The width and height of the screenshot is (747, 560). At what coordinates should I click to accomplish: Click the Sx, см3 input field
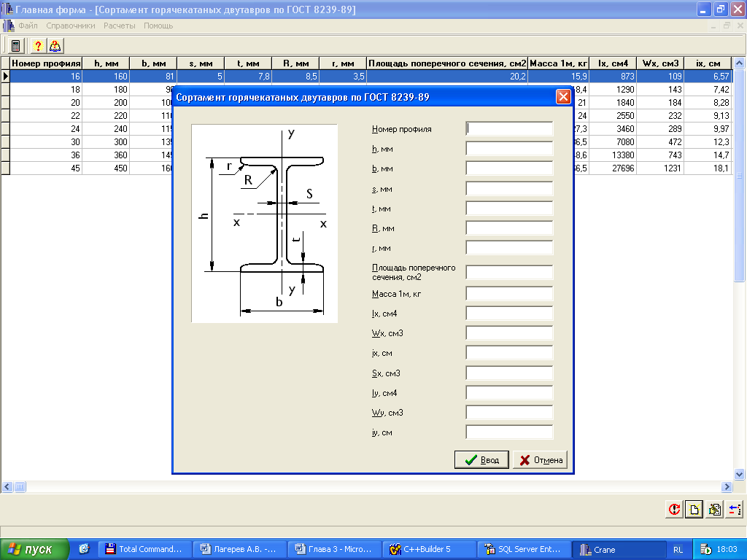coord(509,373)
